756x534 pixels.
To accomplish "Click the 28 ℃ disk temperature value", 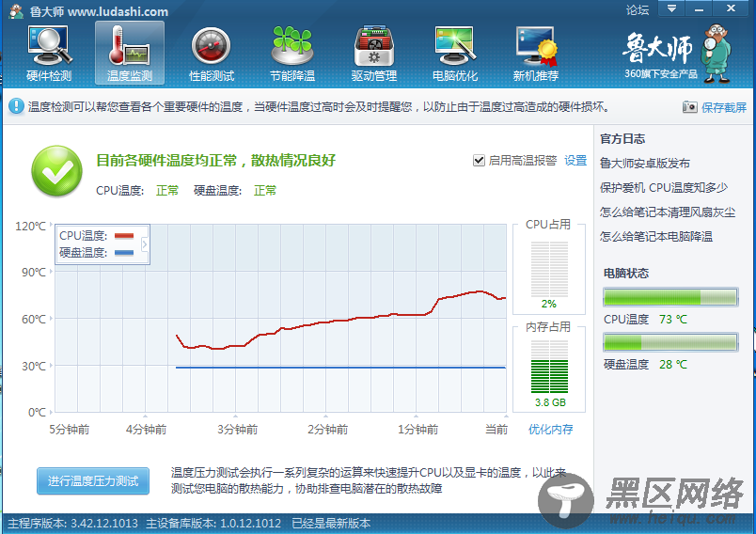I will coord(672,365).
